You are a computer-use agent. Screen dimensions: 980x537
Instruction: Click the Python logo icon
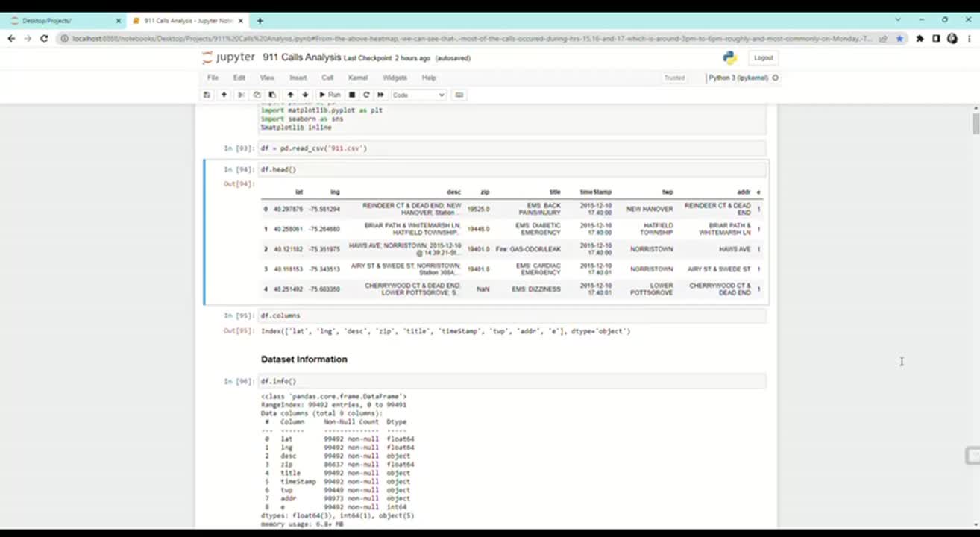pos(729,57)
